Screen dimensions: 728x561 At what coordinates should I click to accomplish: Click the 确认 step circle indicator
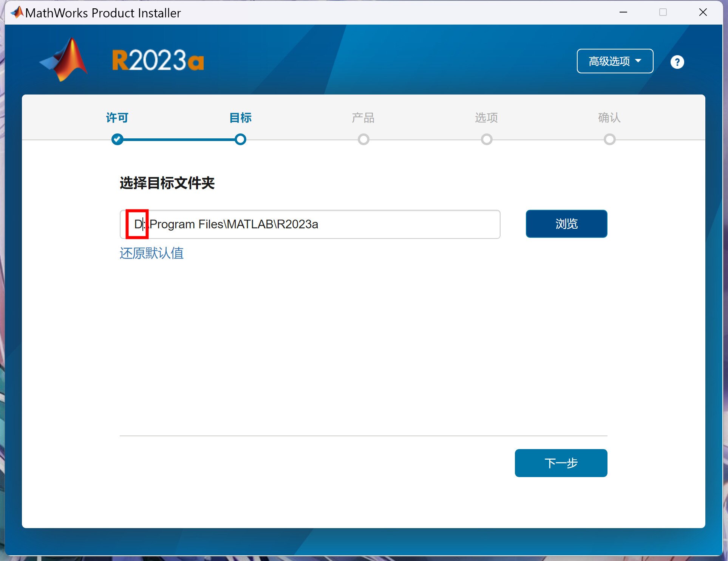pyautogui.click(x=609, y=139)
